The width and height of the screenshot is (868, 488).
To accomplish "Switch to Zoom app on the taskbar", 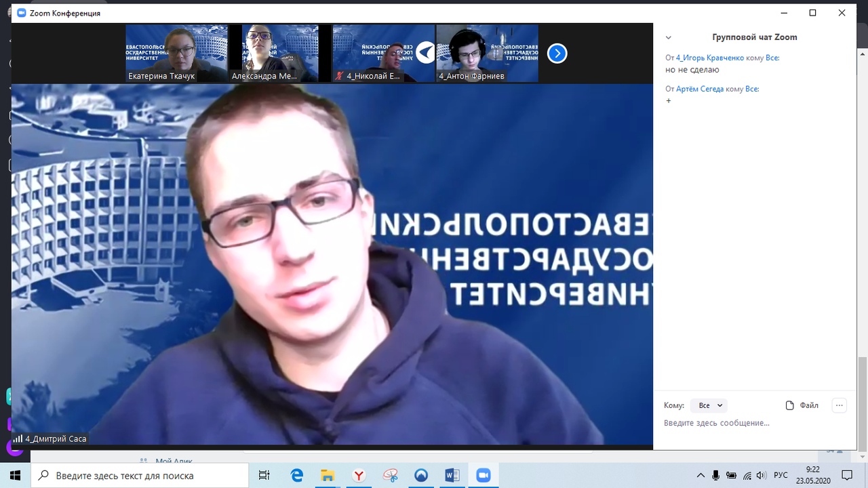I will click(484, 475).
